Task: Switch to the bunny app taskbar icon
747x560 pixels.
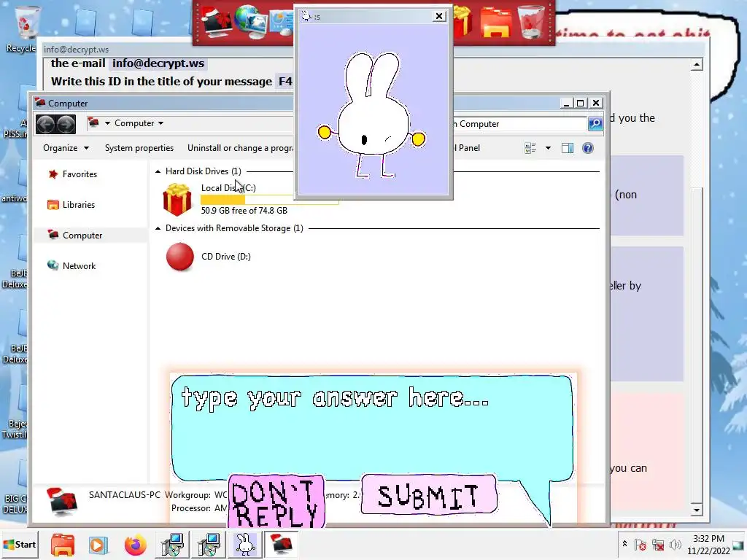Action: coord(245,545)
